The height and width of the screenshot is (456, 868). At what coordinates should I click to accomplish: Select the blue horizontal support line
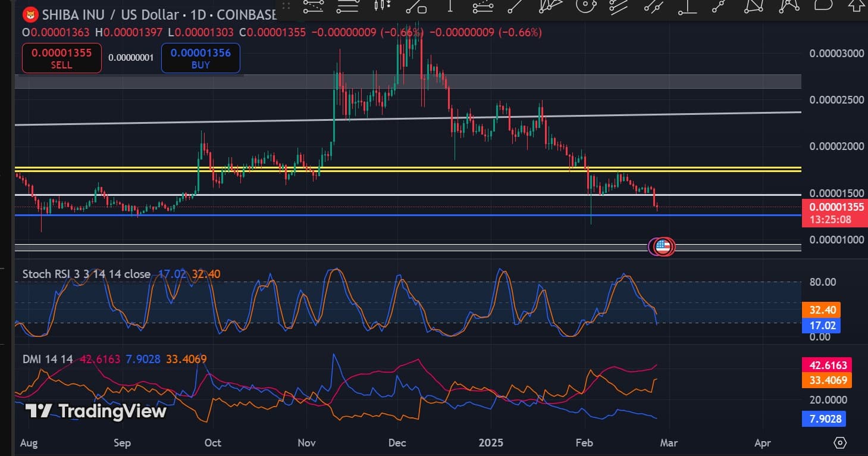point(357,215)
